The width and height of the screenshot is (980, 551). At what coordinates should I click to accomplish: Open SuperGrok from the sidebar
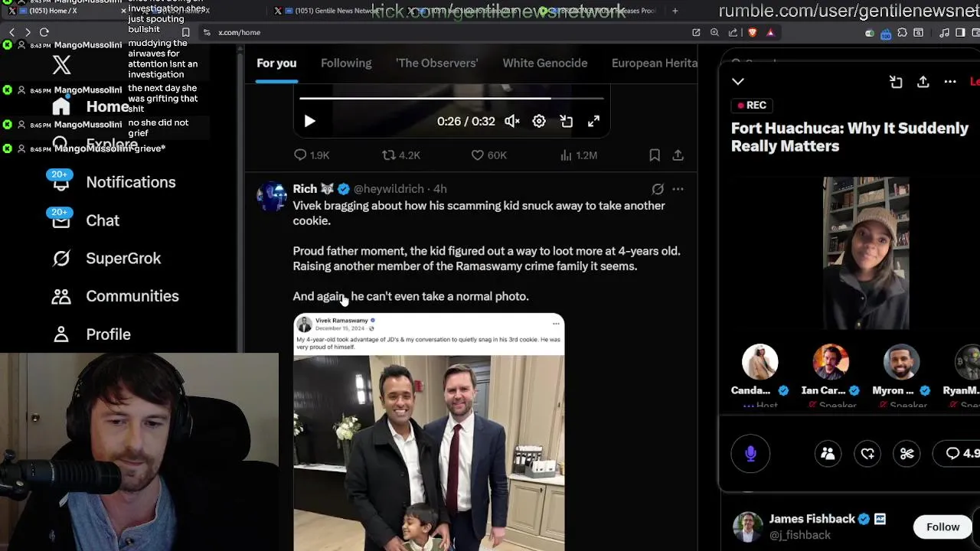[106, 259]
